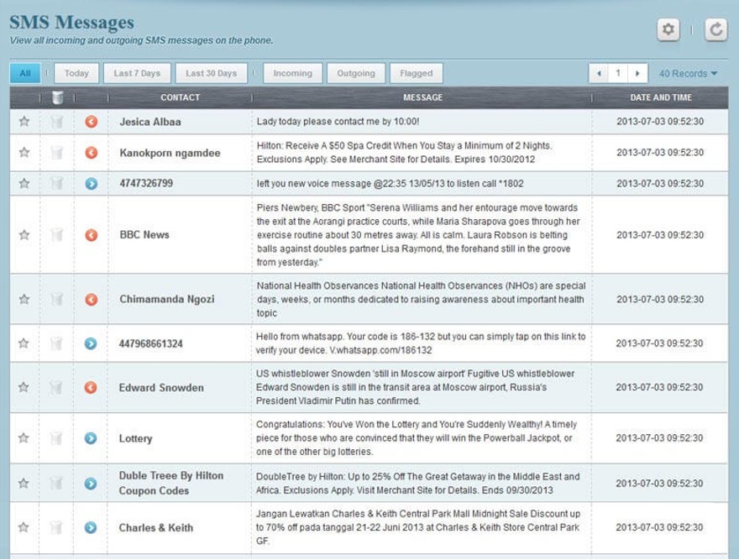Viewport: 739px width, 560px height.
Task: Click the trash icon in the table header
Action: pyautogui.click(x=56, y=97)
